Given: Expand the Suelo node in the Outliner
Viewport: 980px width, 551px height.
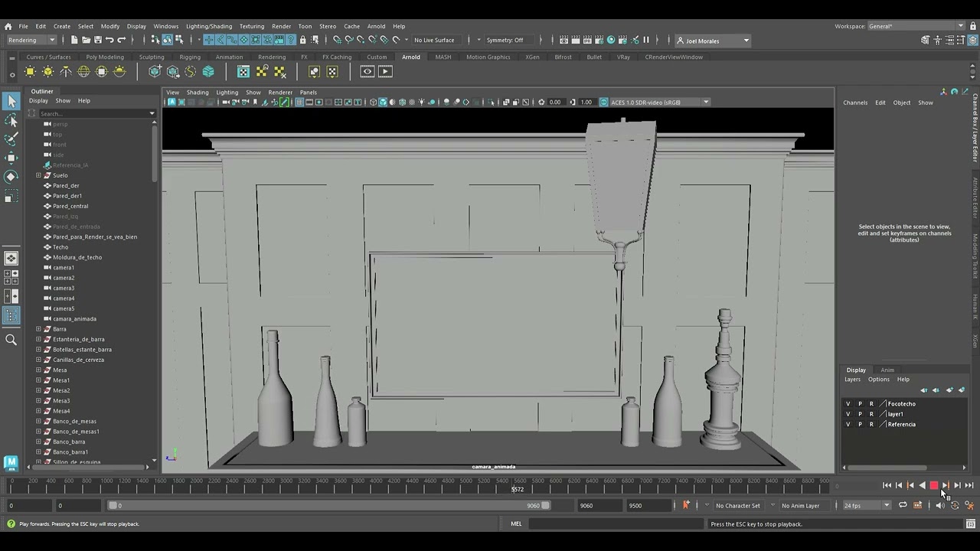Looking at the screenshot, I should click(x=38, y=175).
